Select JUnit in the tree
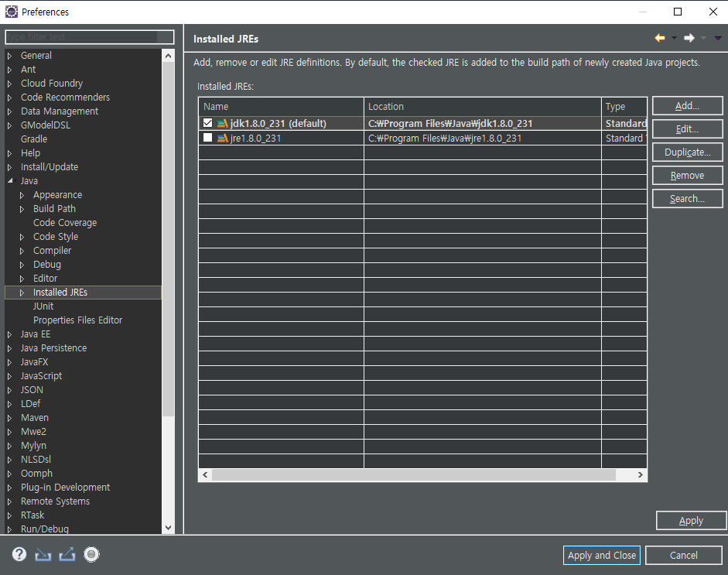Screen dimensions: 728x575 (x=43, y=306)
